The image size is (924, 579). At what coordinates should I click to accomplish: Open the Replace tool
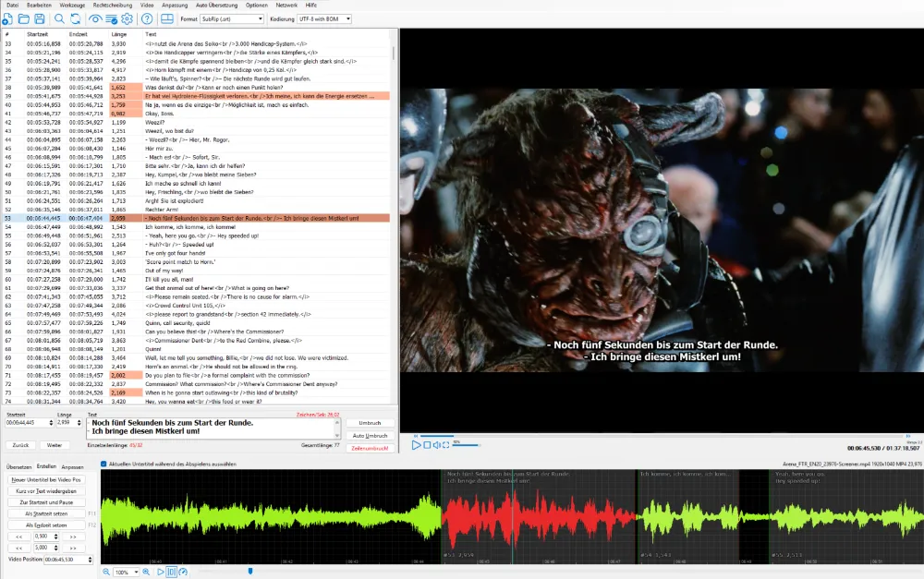click(76, 20)
